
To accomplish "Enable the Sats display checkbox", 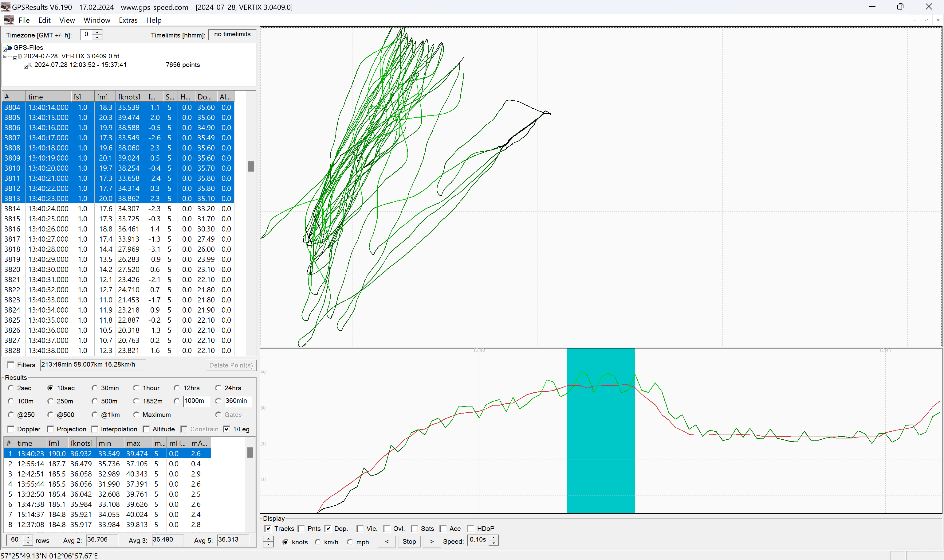I will click(414, 529).
